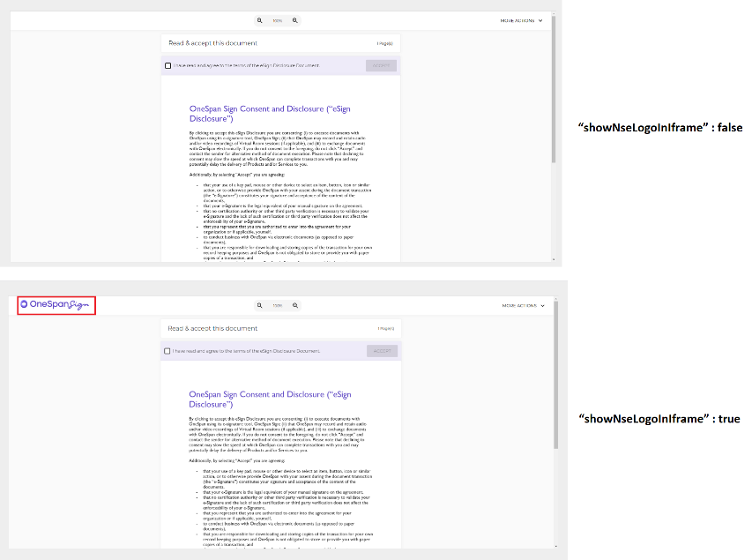Zoom out icon in lower viewer toolbar
The width and height of the screenshot is (752, 560).
pos(259,305)
